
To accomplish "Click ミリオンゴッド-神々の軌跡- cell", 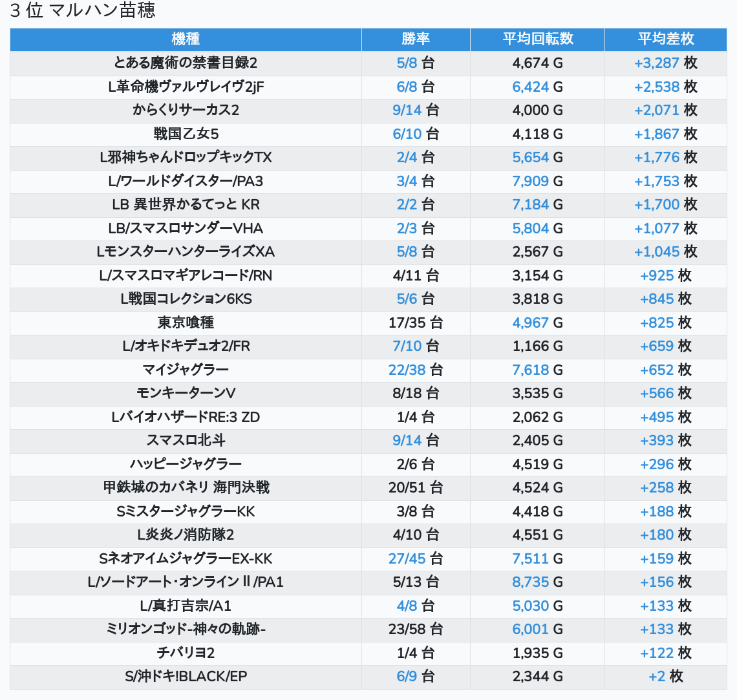I will click(x=186, y=630).
